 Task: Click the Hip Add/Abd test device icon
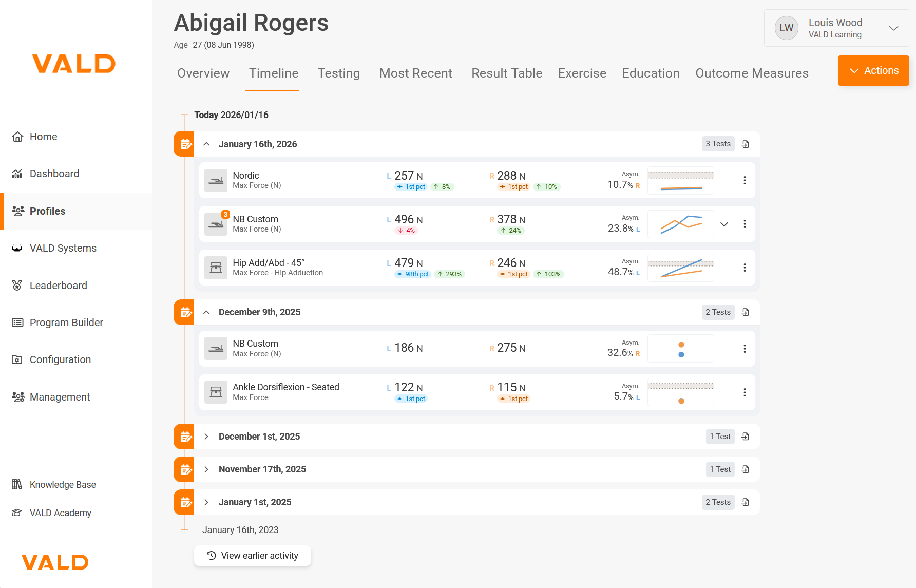(216, 268)
